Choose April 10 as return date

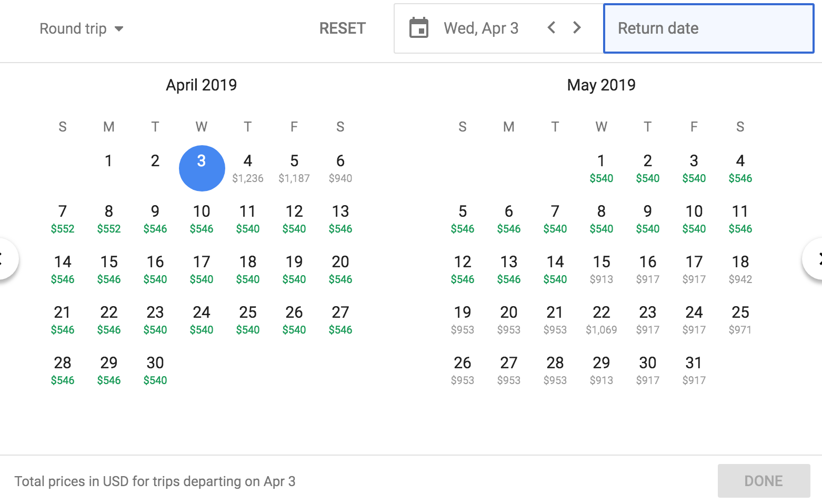(x=202, y=218)
